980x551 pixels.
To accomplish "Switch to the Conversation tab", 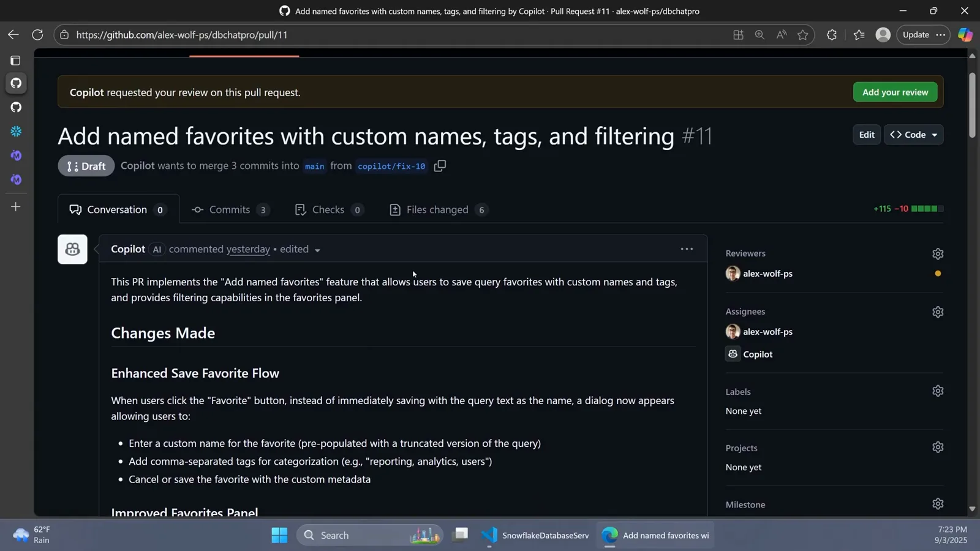I will click(x=118, y=209).
